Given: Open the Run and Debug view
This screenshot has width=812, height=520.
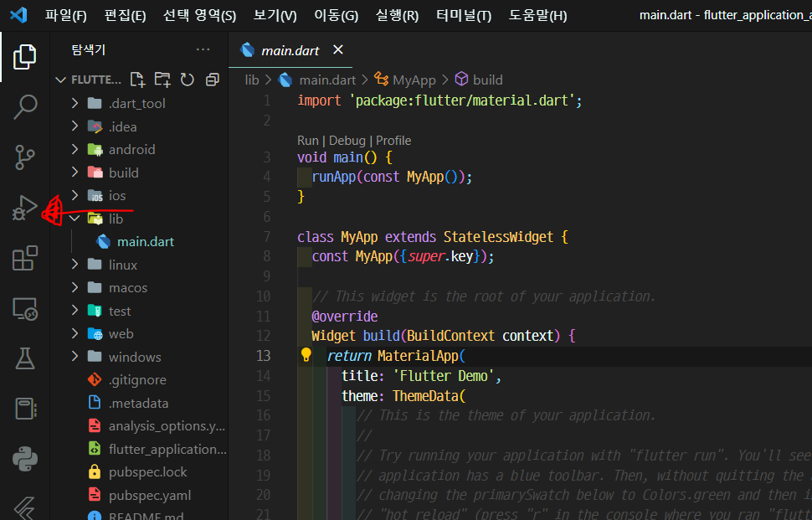Looking at the screenshot, I should coord(24,208).
